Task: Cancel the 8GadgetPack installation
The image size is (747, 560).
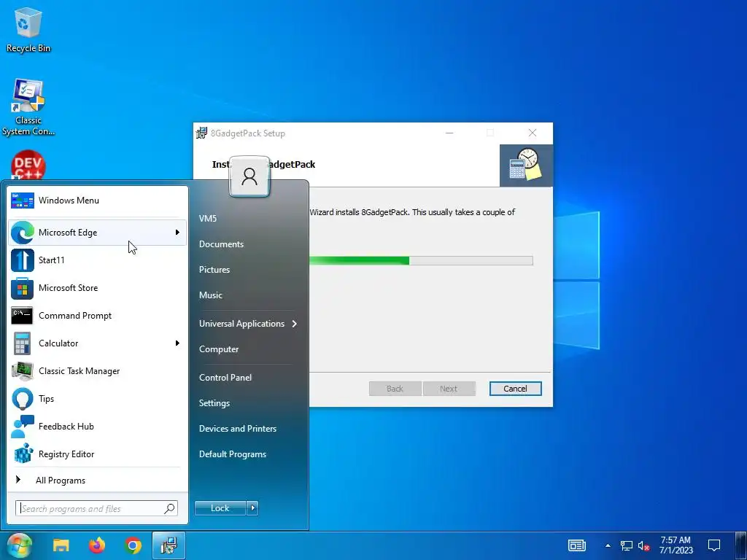Action: click(516, 389)
